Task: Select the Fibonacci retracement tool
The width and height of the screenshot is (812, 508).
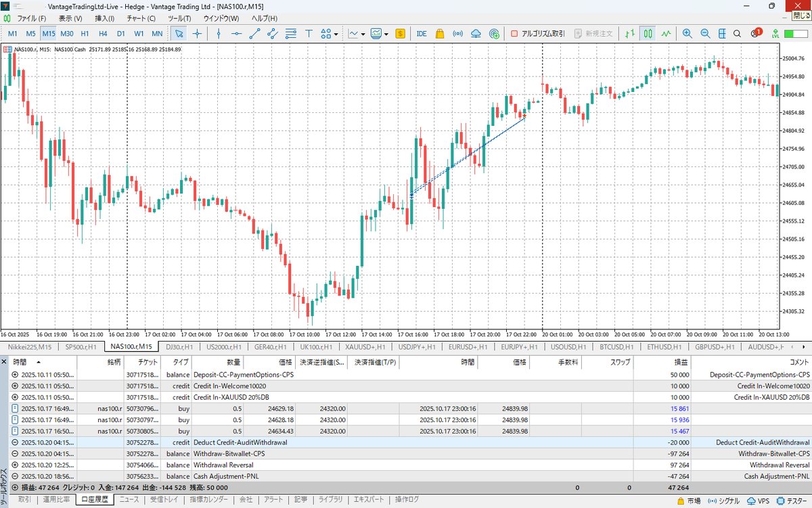Action: pyautogui.click(x=291, y=33)
